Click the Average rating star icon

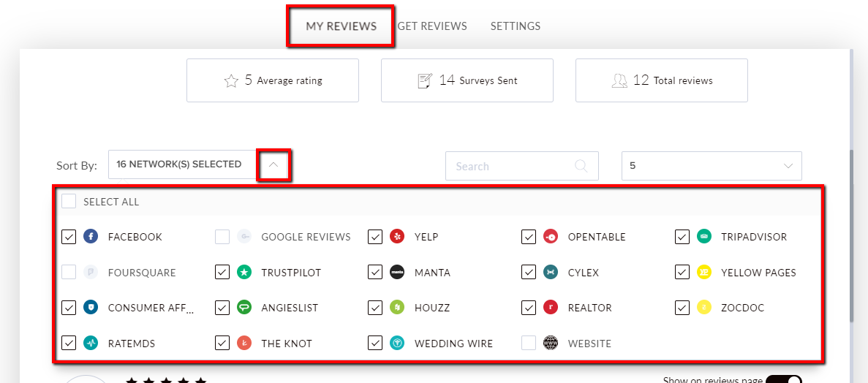pyautogui.click(x=231, y=81)
